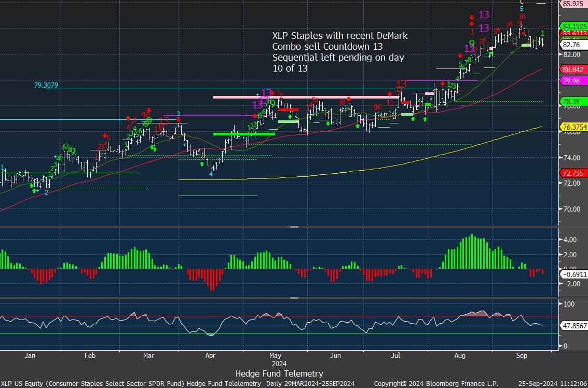Click the 47.8567 RSI value tag
588x388 pixels.
(x=573, y=326)
